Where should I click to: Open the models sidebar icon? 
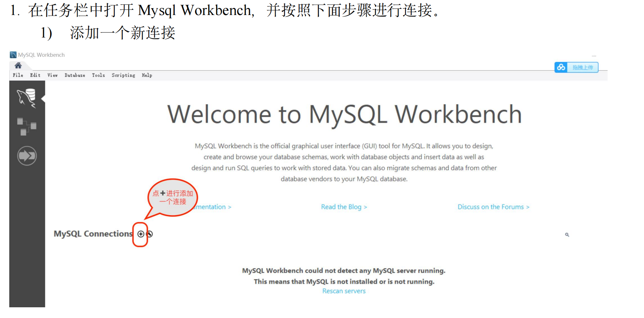click(27, 126)
